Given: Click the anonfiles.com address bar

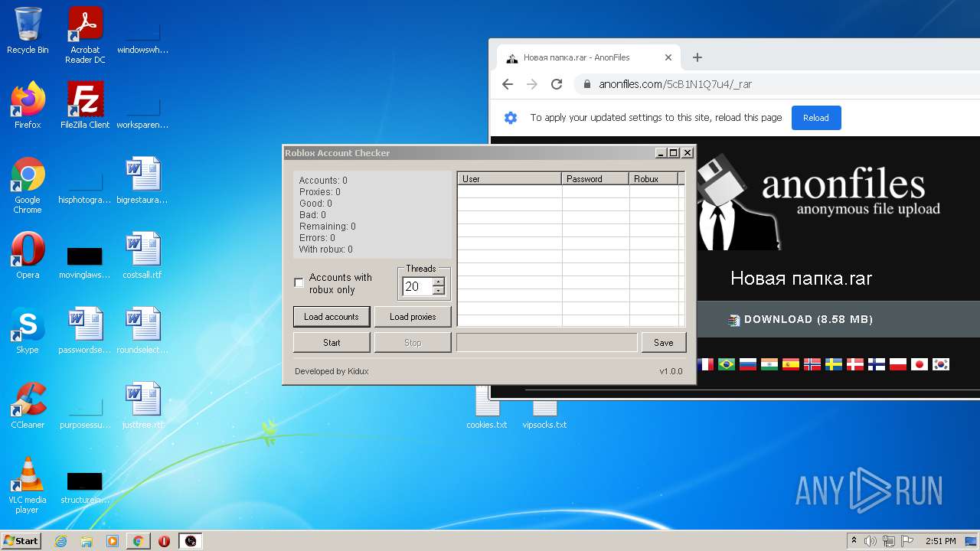Looking at the screenshot, I should 777,84.
